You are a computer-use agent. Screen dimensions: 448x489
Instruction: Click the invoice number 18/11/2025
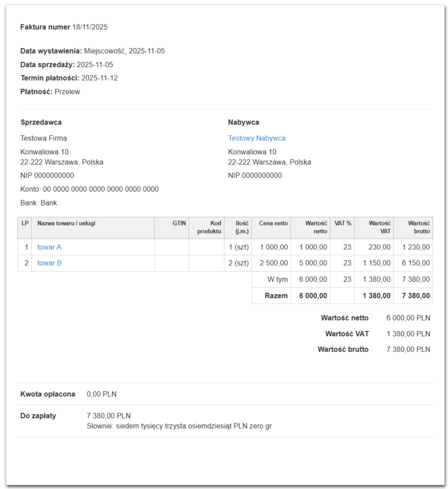[90, 27]
